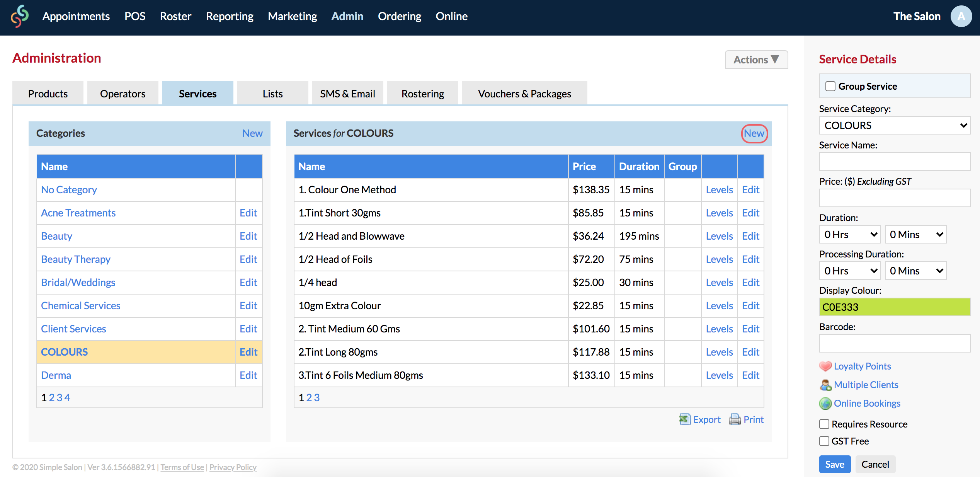Screen dimensions: 980x477
Task: Open the Display Colour C0E333 picker
Action: click(895, 307)
